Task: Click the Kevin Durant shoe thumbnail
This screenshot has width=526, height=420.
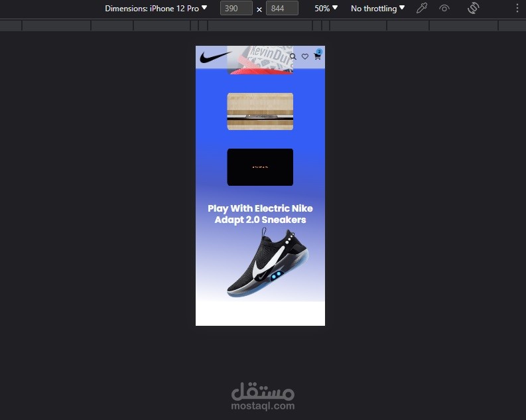Action: (260, 60)
